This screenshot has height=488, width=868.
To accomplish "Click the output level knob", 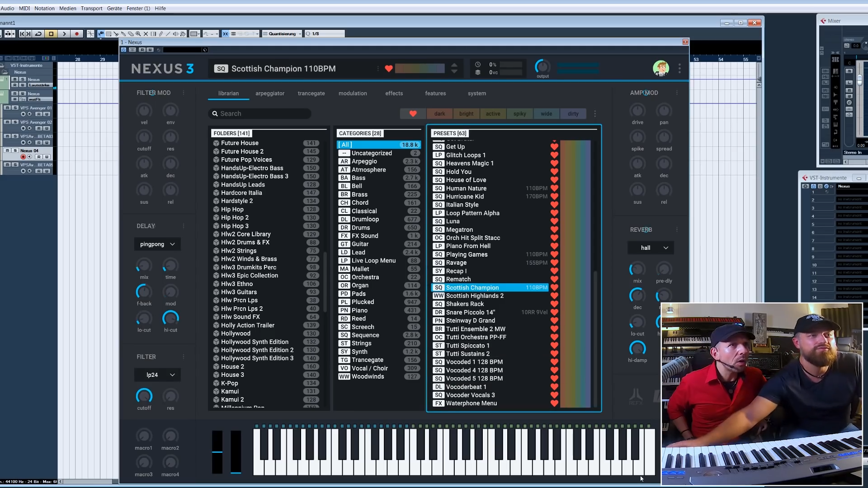I will click(x=542, y=66).
